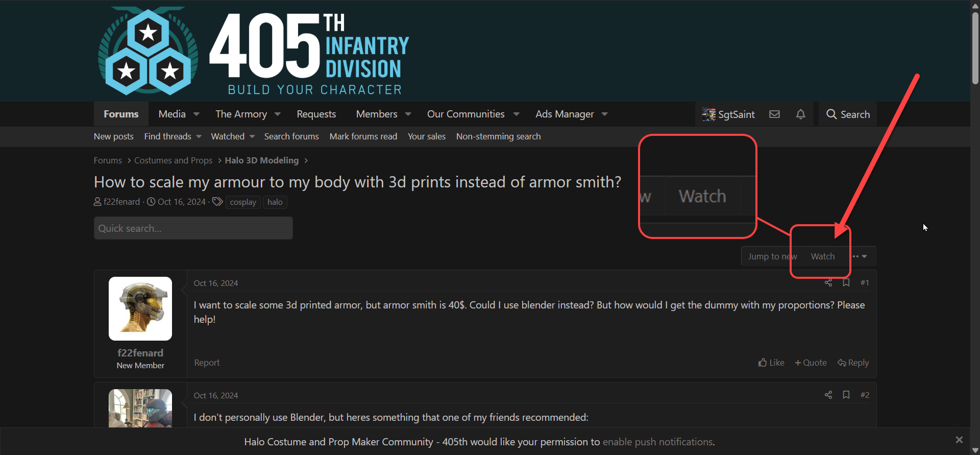The height and width of the screenshot is (455, 980).
Task: Open the thread more-options ellipsis dropdown
Action: click(x=860, y=256)
